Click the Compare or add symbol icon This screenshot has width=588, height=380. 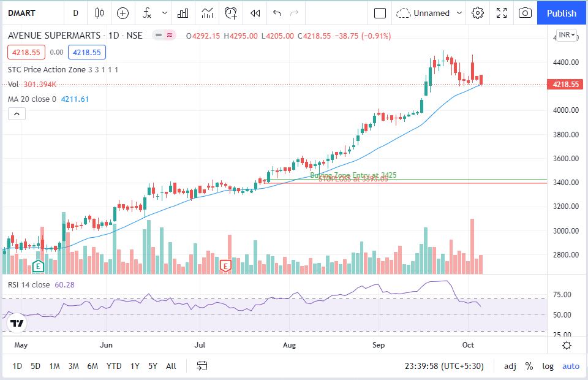[123, 13]
